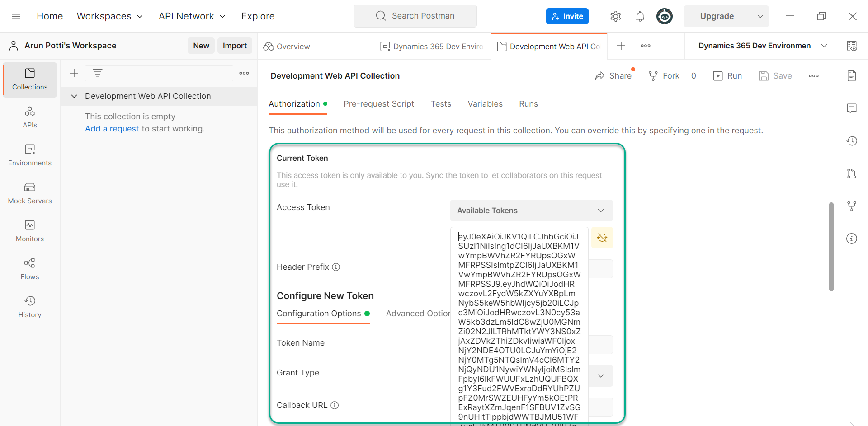
Task: Expand the Grant Type dropdown
Action: [x=601, y=375]
